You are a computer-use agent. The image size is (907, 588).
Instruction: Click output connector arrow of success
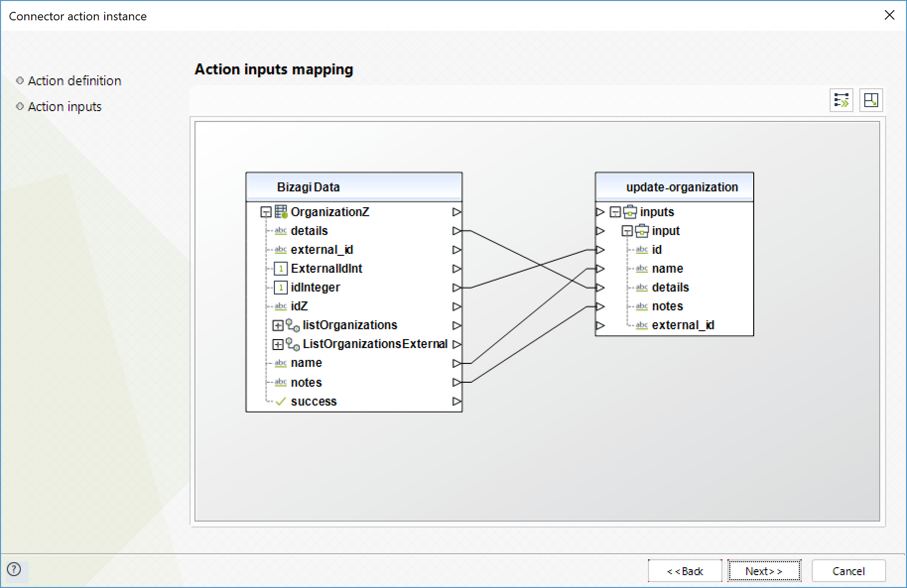(456, 401)
